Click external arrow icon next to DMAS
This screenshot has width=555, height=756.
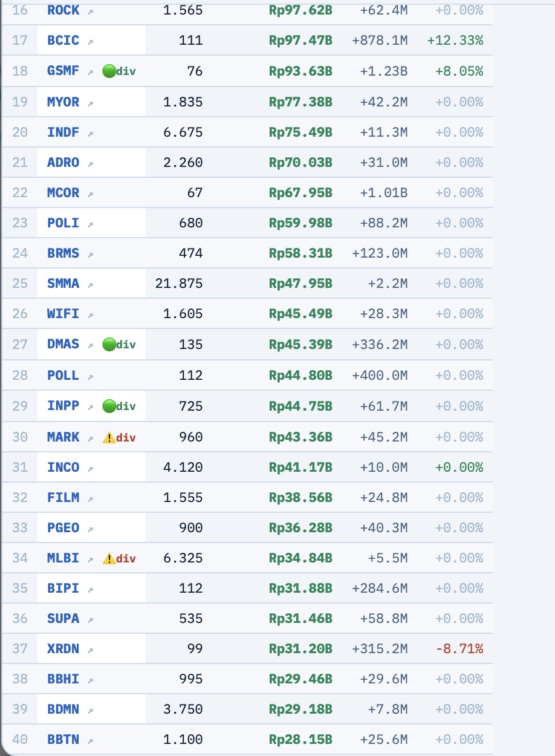91,345
